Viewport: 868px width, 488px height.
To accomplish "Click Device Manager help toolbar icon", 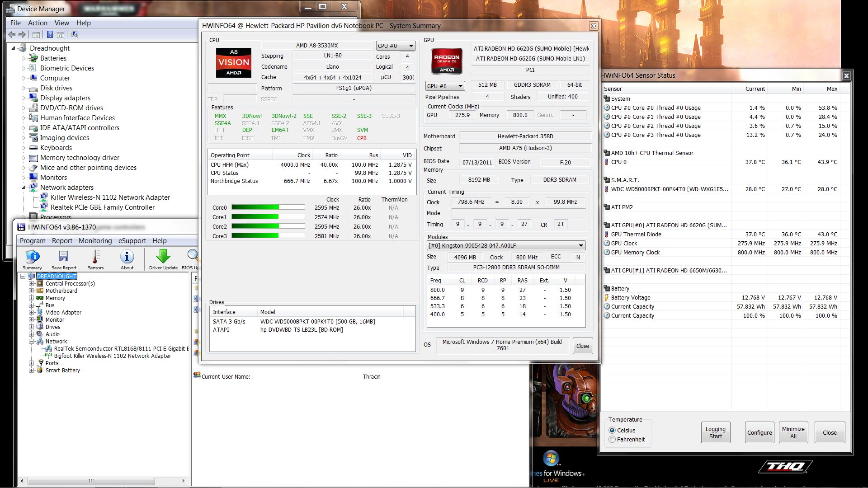I will [50, 34].
